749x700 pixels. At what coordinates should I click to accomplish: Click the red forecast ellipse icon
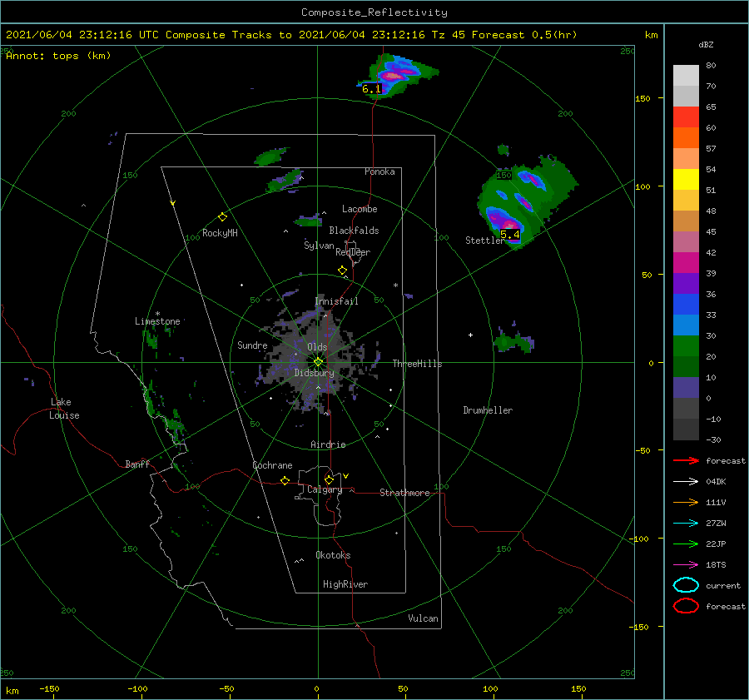(x=686, y=606)
